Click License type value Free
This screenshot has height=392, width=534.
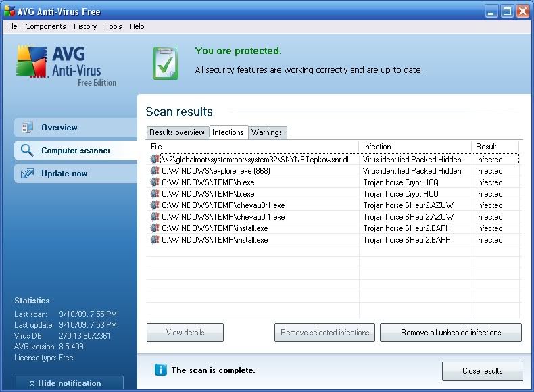click(x=66, y=358)
